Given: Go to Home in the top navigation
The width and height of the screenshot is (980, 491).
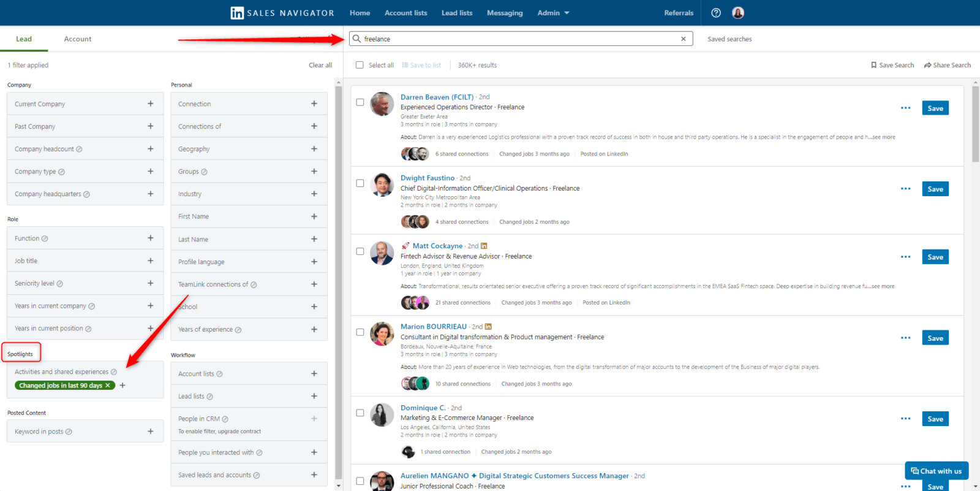Looking at the screenshot, I should point(360,13).
